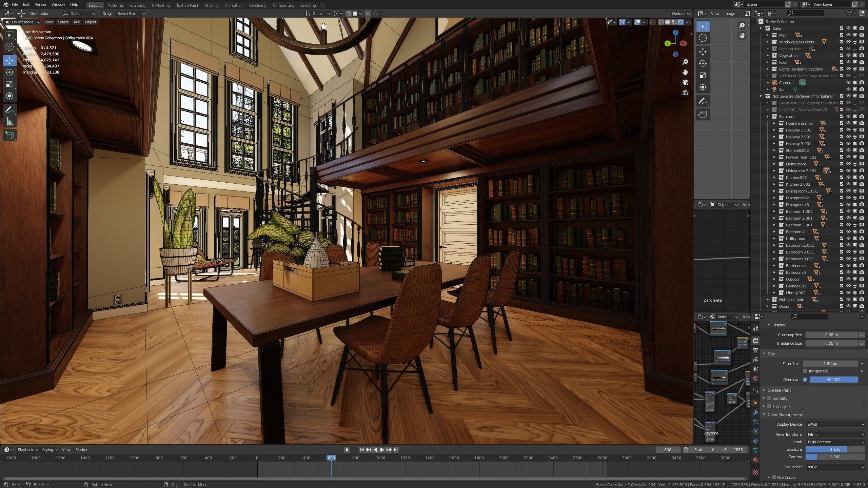Click the play animation button

[382, 450]
